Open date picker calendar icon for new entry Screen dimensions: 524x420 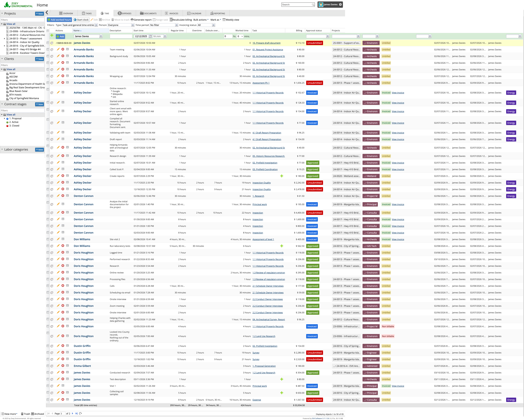pos(150,36)
